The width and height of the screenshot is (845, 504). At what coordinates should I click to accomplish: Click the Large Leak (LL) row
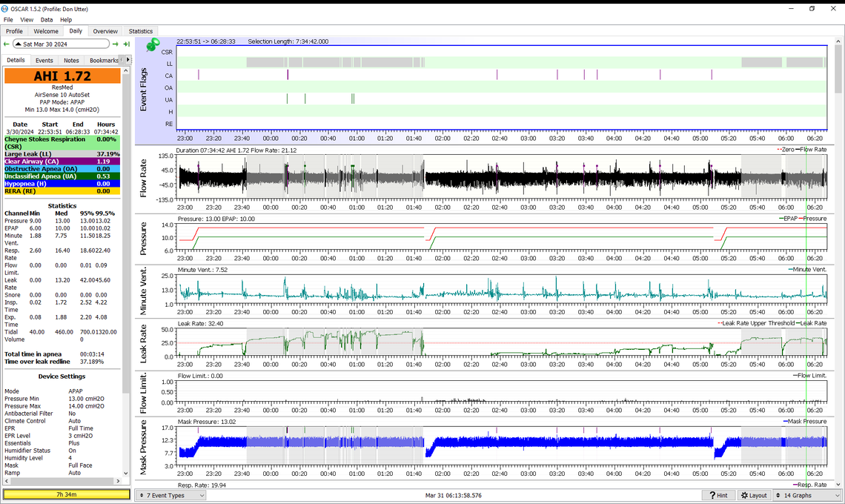point(62,154)
